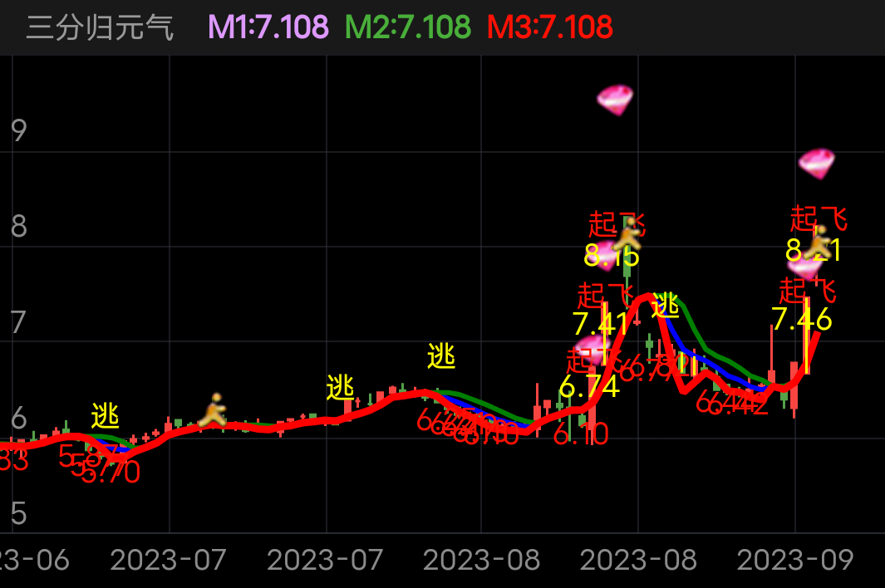Click the red 6.10 price label
Screen dimensions: 885x588
pos(581,434)
